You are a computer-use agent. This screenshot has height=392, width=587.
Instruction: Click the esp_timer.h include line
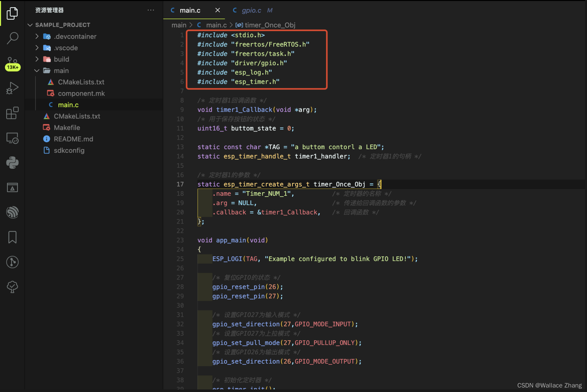(238, 82)
